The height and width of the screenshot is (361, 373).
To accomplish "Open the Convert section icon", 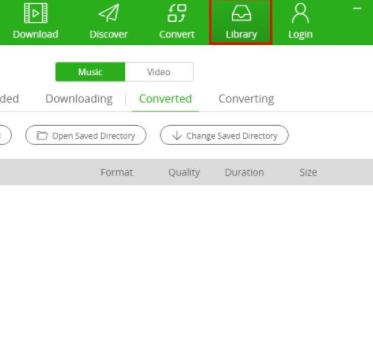I will [177, 13].
